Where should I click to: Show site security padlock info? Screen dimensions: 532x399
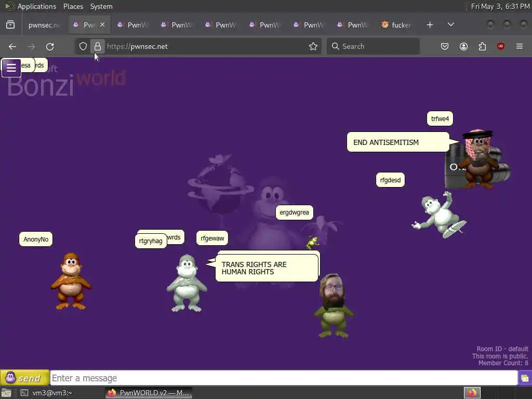pos(98,46)
